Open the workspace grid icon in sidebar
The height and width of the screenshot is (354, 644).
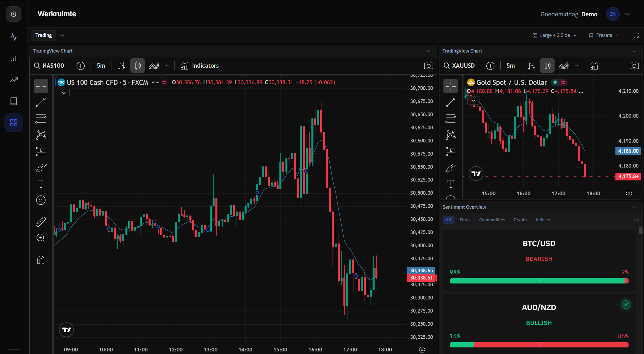(x=14, y=123)
